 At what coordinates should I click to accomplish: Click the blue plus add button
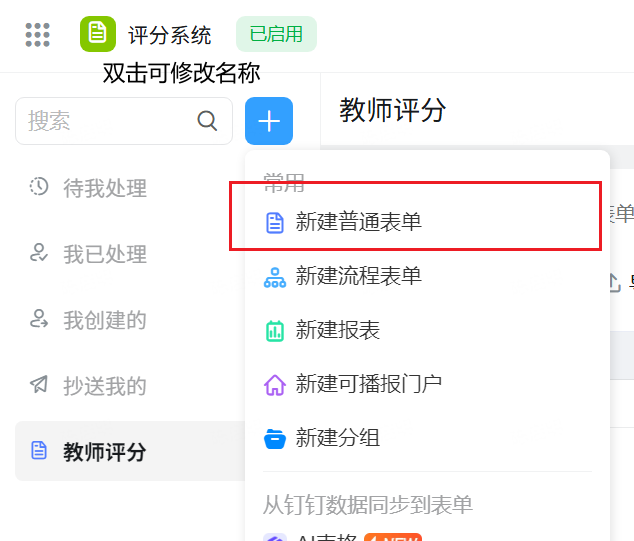269,122
